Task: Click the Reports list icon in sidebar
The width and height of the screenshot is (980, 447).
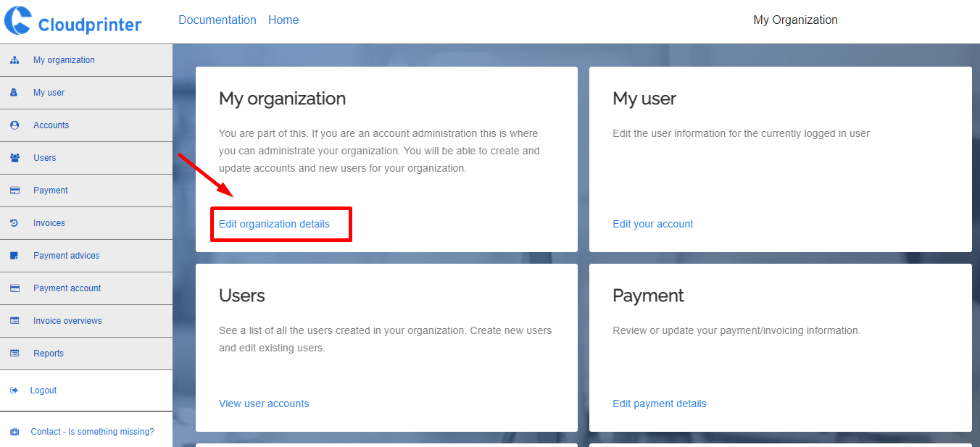Action: tap(14, 354)
